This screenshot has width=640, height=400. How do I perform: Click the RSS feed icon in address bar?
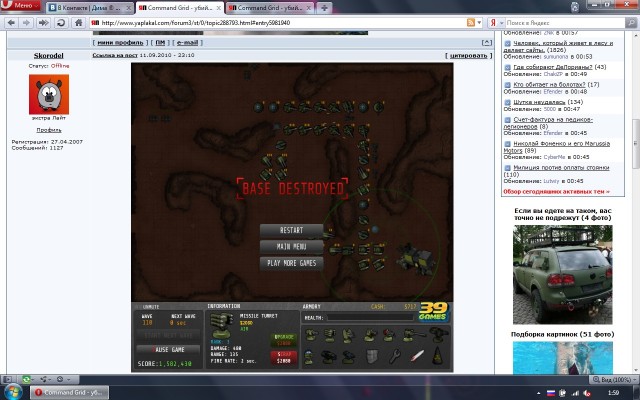(x=471, y=23)
